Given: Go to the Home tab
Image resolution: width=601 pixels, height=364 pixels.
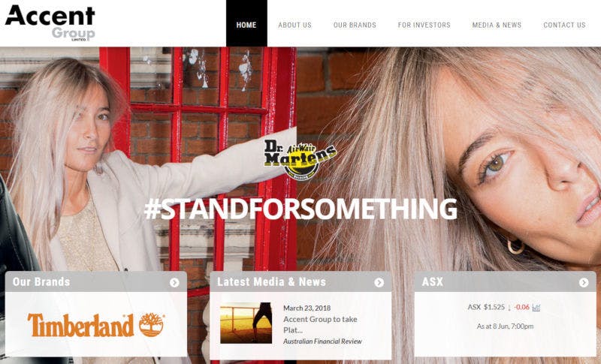Looking at the screenshot, I should [246, 23].
